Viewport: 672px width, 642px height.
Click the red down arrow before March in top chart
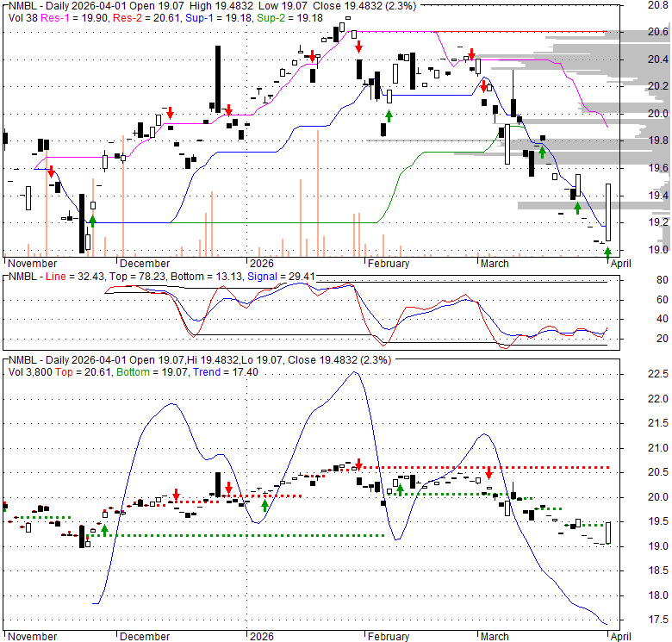472,53
